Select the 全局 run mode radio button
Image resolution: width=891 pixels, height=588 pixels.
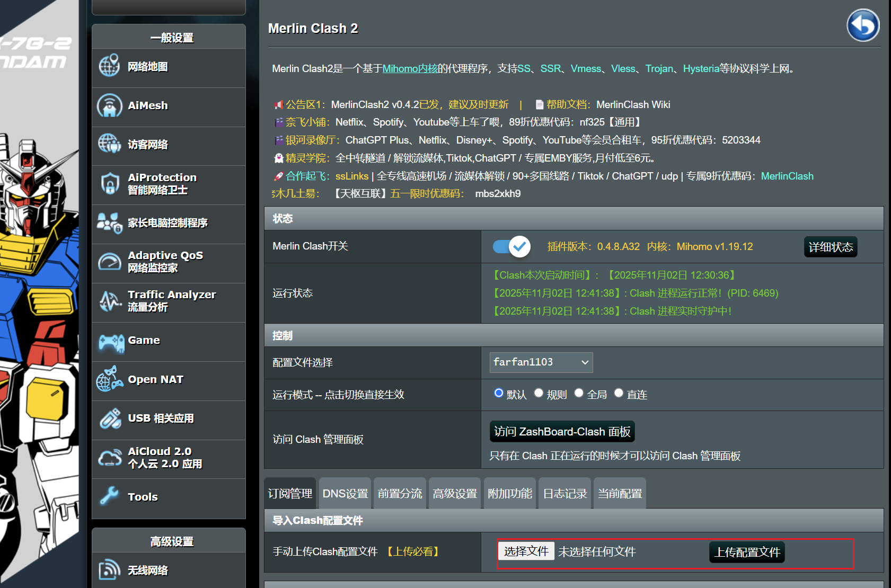coord(579,393)
